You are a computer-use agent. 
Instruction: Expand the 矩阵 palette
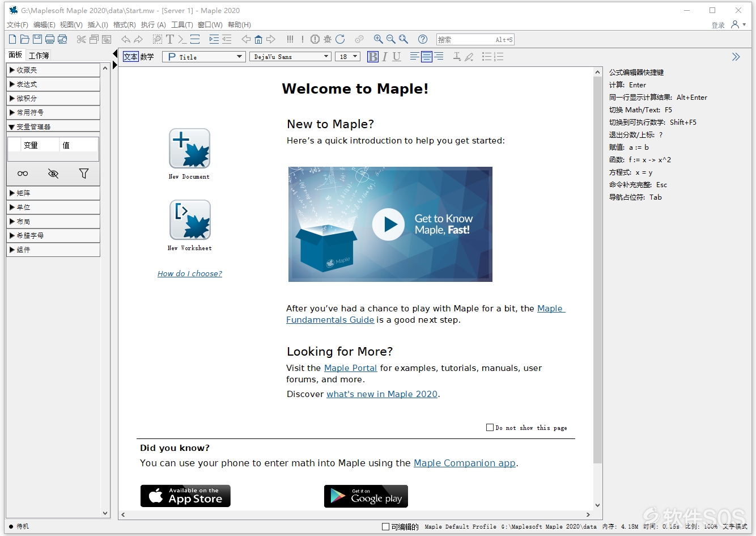(x=53, y=193)
